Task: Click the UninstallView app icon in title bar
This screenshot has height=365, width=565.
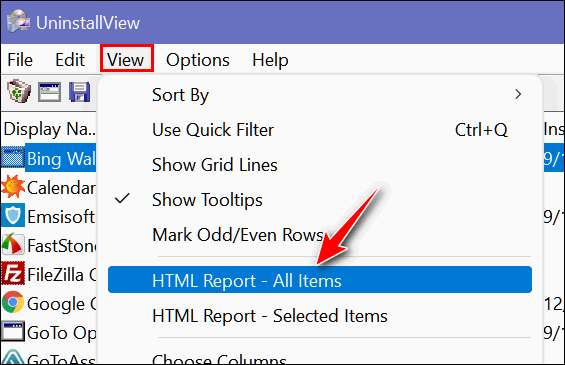Action: [18, 22]
